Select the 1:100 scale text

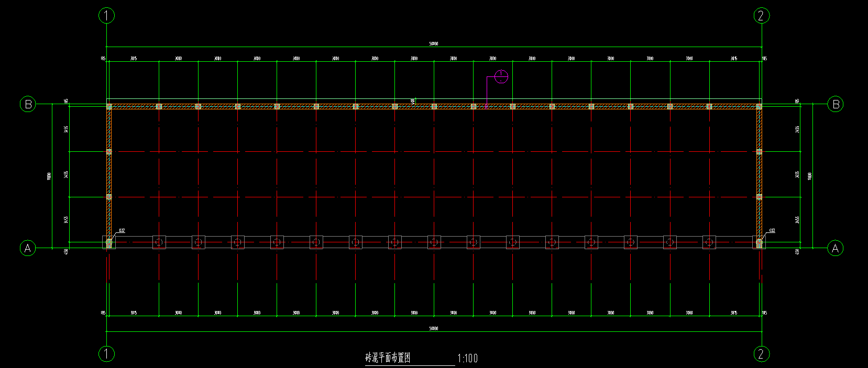(467, 359)
